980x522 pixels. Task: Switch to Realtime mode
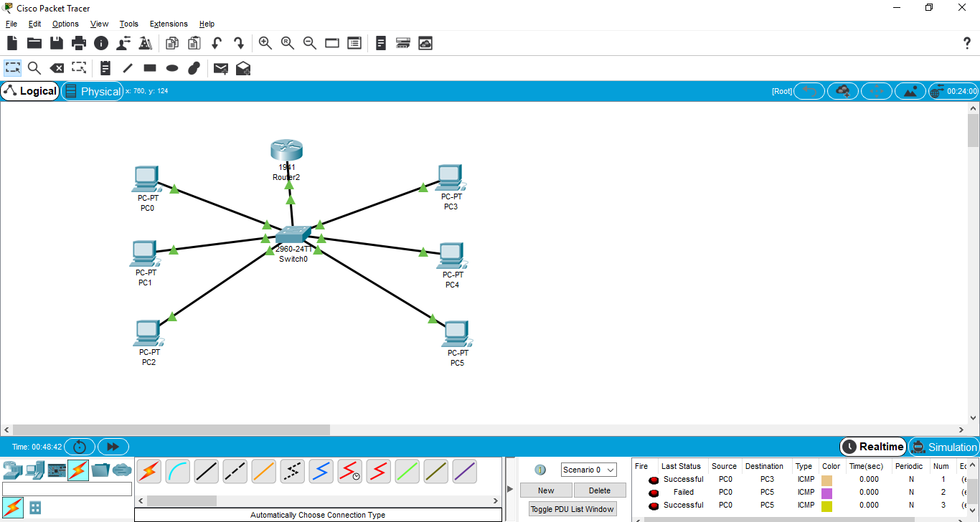872,447
